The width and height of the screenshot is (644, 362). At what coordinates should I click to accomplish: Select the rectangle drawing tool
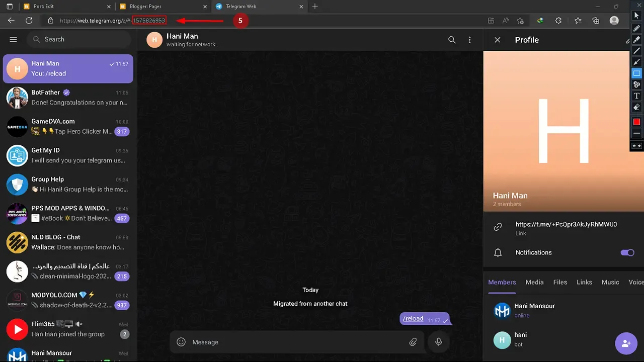[x=636, y=73]
